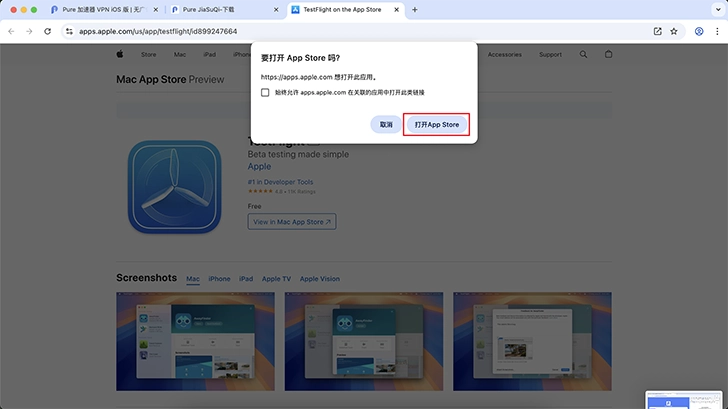The width and height of the screenshot is (728, 409).
Task: Select TestFlight on the App Store tab
Action: coord(346,9)
